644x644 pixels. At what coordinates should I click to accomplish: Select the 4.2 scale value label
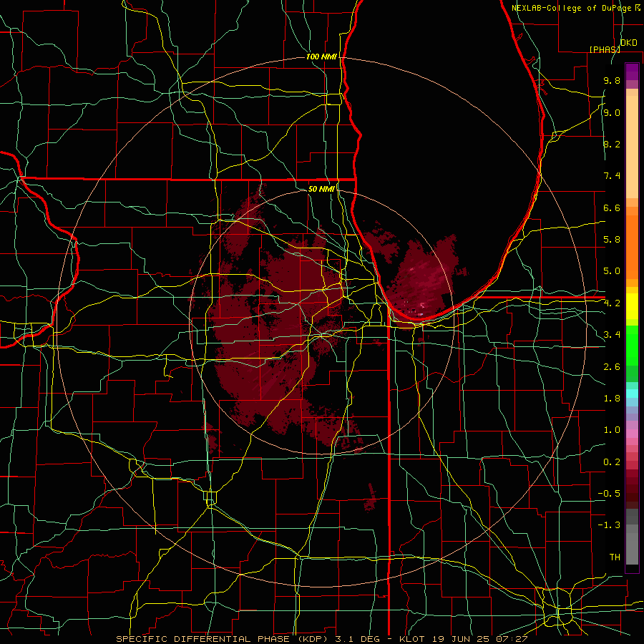tap(612, 303)
